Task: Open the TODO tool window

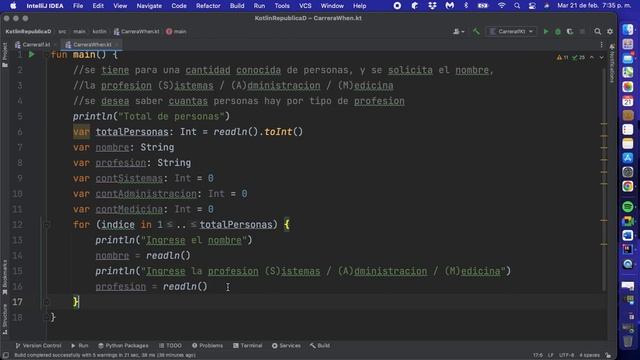Action: pos(170,346)
